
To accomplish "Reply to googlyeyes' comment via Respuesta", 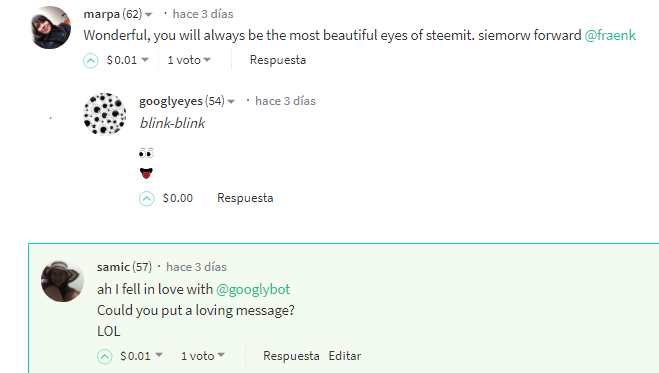I will tap(245, 198).
